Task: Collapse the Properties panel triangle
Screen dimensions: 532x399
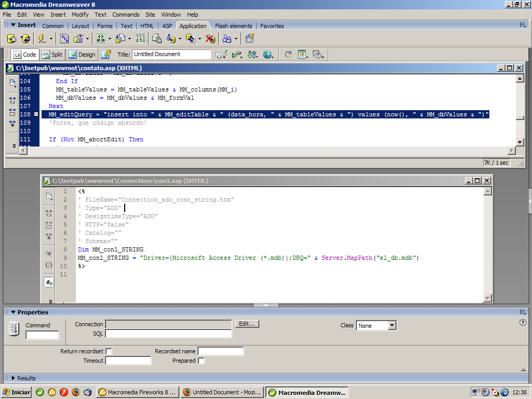Action: 13,312
